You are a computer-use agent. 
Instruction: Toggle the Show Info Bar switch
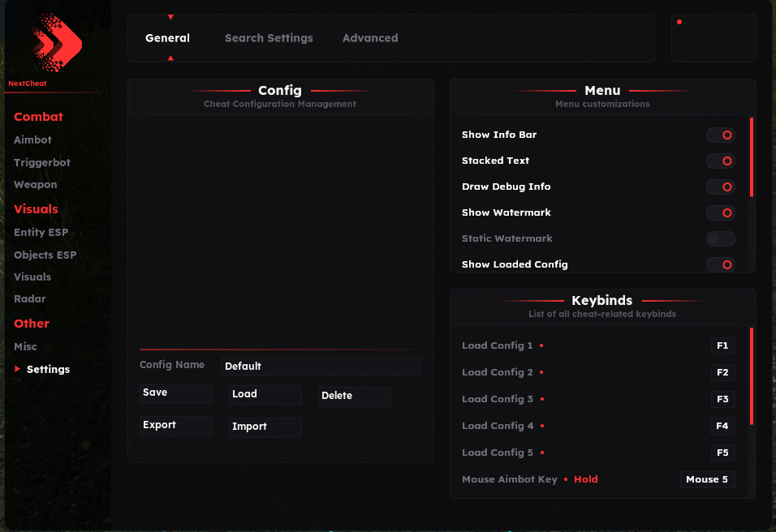720,135
